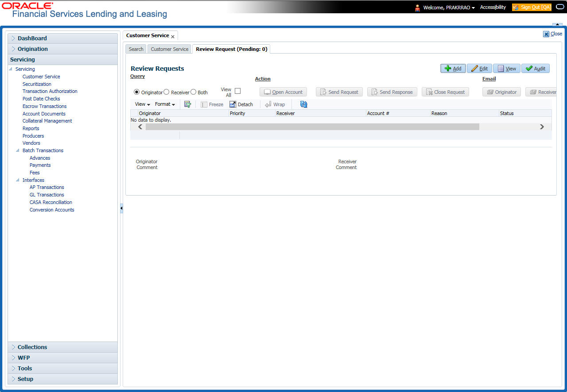Expand the WFP accordion panel
The height and width of the screenshot is (392, 567).
tap(62, 358)
